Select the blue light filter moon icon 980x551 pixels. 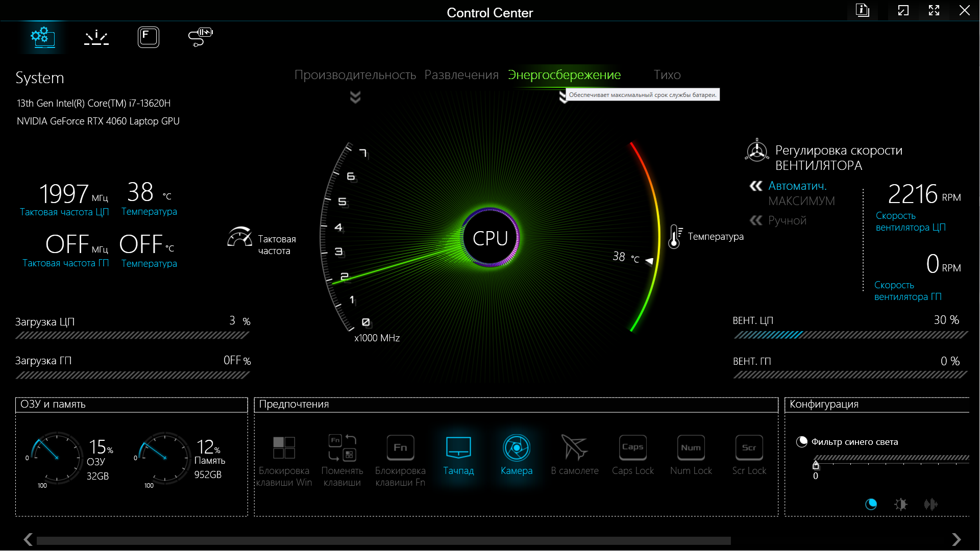[x=871, y=504]
